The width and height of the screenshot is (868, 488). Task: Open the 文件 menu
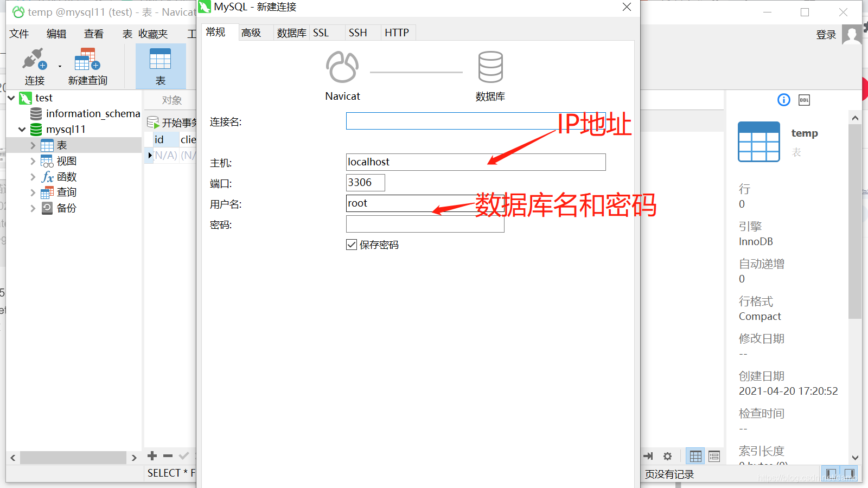(x=19, y=34)
